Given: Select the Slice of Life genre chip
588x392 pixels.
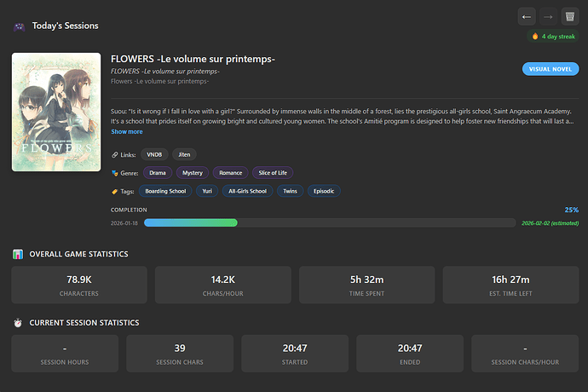Looking at the screenshot, I should point(273,173).
